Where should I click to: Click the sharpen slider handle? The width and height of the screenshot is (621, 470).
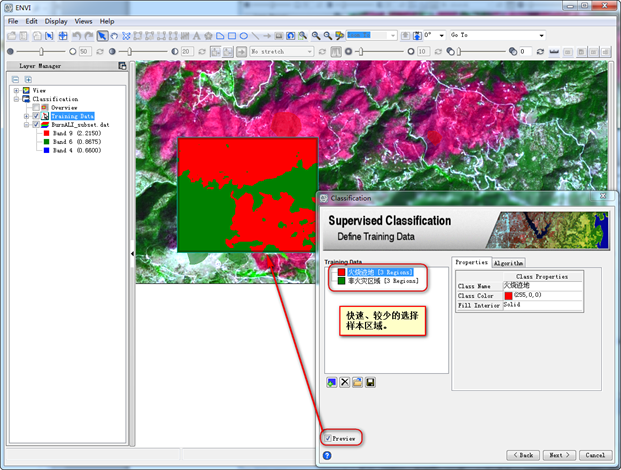coord(360,51)
